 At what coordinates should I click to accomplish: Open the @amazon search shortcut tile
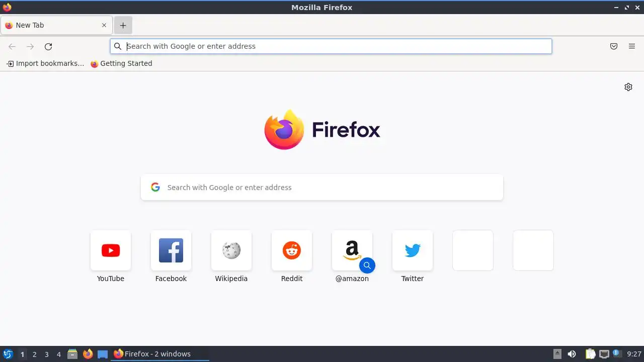point(352,250)
